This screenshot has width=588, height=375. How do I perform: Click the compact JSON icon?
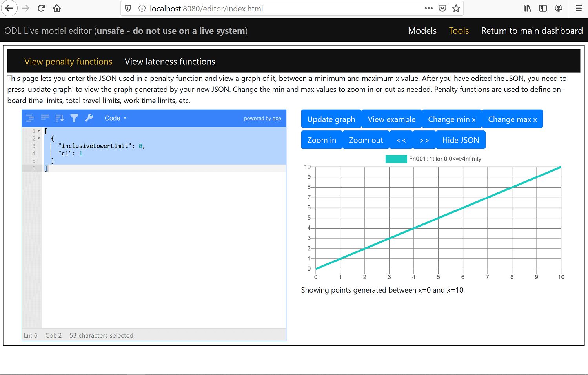pyautogui.click(x=45, y=118)
